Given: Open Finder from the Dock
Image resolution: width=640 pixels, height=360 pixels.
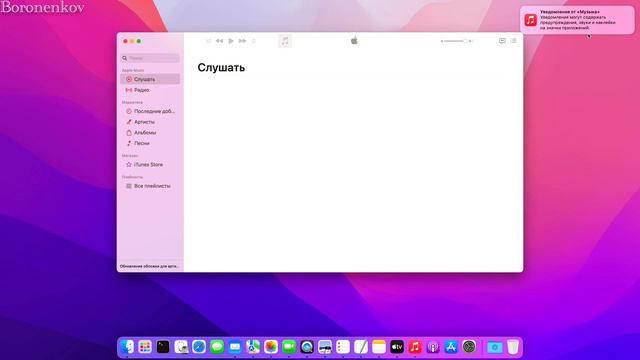Looking at the screenshot, I should [127, 347].
